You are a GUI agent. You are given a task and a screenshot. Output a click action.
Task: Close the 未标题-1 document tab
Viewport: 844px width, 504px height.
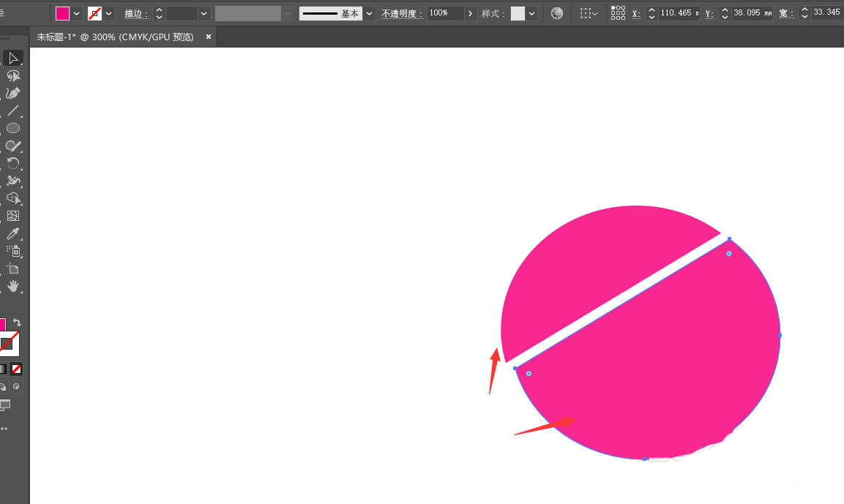click(x=209, y=37)
